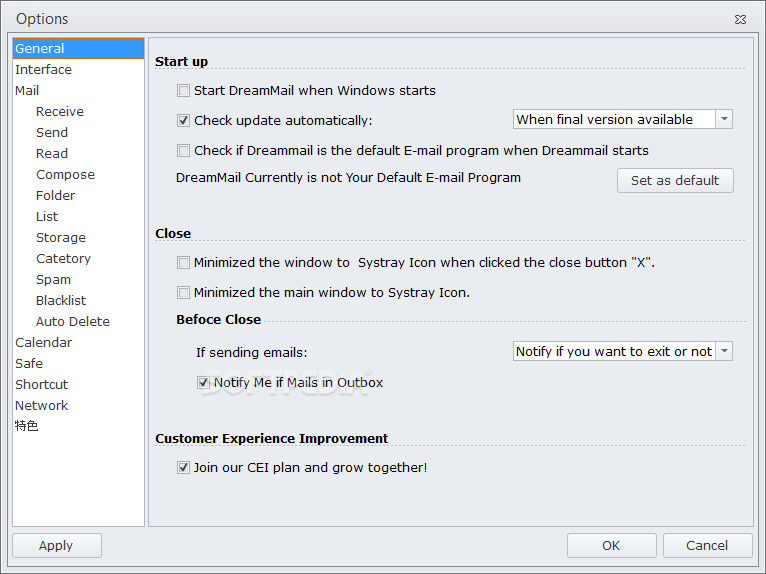Tick Minimized the main window to Systray Icon
This screenshot has height=574, width=766.
click(183, 293)
